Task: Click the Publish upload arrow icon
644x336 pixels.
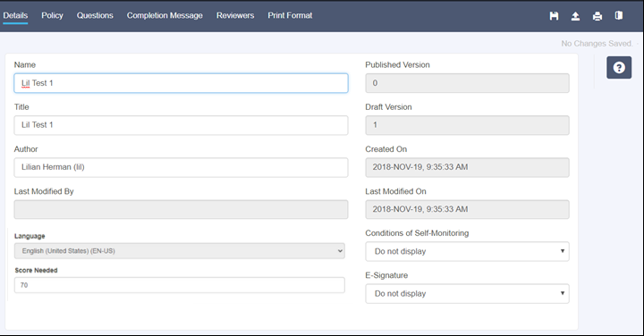Action: pos(575,15)
